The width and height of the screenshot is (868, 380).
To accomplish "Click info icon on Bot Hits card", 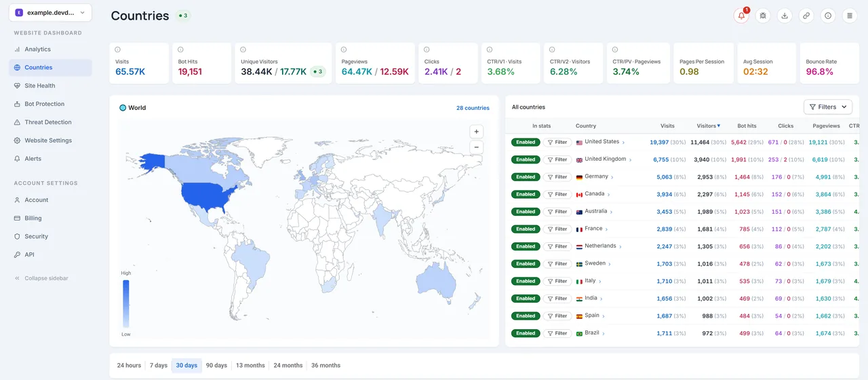I will (181, 50).
